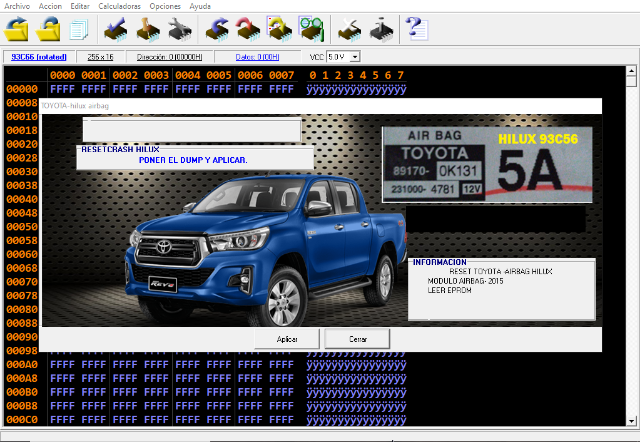This screenshot has height=442, width=640.
Task: Click the row address 000B0
Action: click(x=22, y=392)
